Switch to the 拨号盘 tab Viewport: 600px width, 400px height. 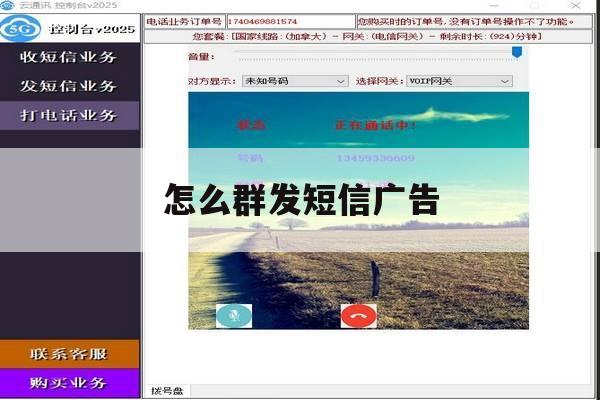coord(167,391)
